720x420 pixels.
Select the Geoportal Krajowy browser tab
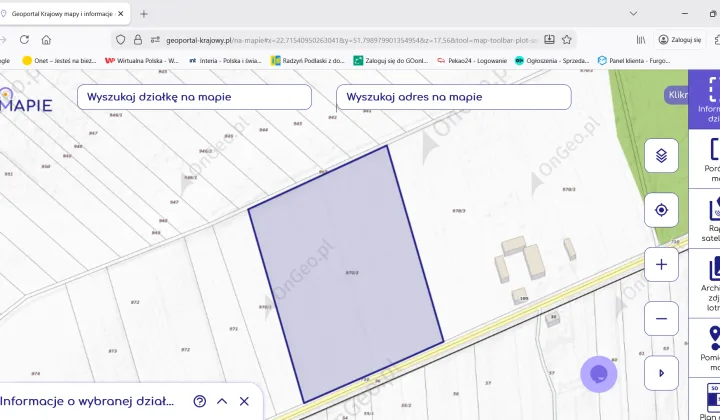(x=64, y=14)
